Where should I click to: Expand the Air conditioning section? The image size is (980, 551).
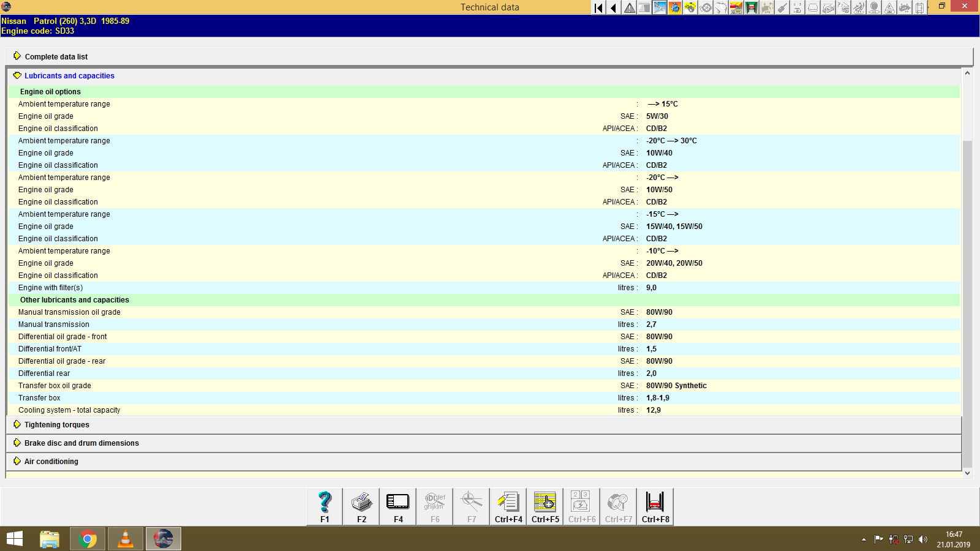click(x=50, y=461)
